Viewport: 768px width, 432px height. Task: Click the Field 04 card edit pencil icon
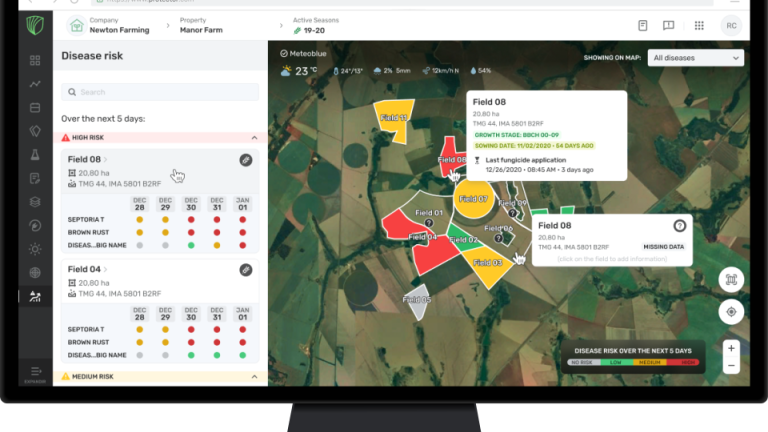click(x=246, y=269)
